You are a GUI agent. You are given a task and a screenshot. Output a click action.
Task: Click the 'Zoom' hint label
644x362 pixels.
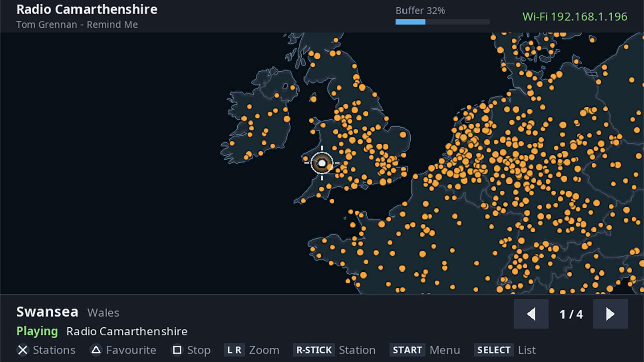[x=264, y=350]
